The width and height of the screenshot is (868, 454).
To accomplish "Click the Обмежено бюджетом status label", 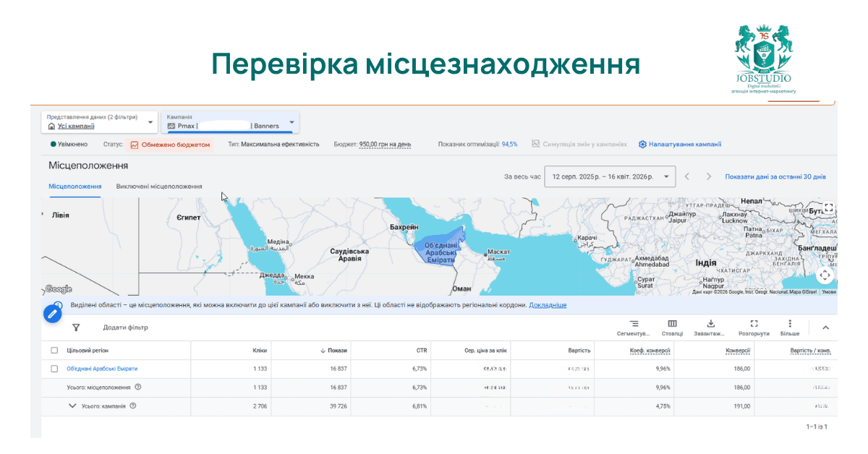I will click(176, 145).
